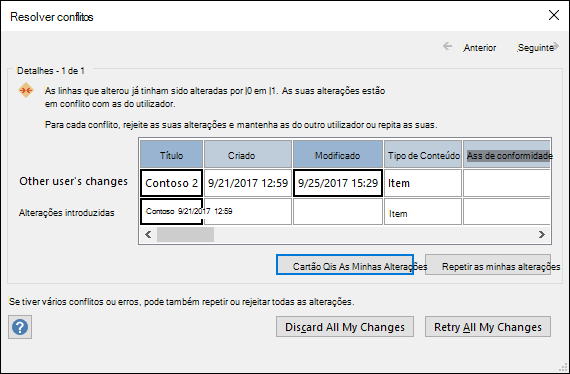Go to Seguinte conflict
The image size is (570, 374).
[538, 47]
